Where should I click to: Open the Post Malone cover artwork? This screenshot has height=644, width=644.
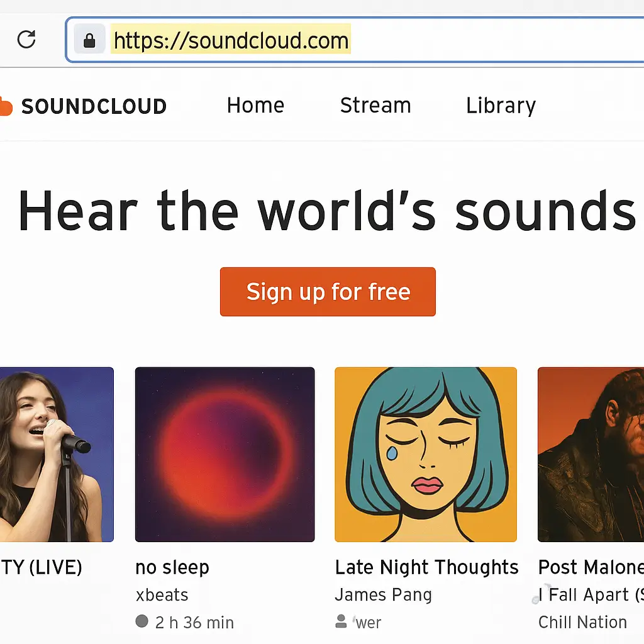pos(591,454)
